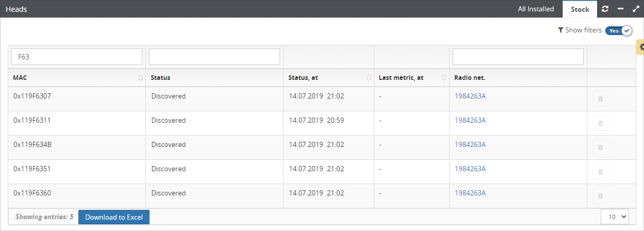Click the MAC filter field containing F63
The width and height of the screenshot is (644, 231).
(x=77, y=57)
